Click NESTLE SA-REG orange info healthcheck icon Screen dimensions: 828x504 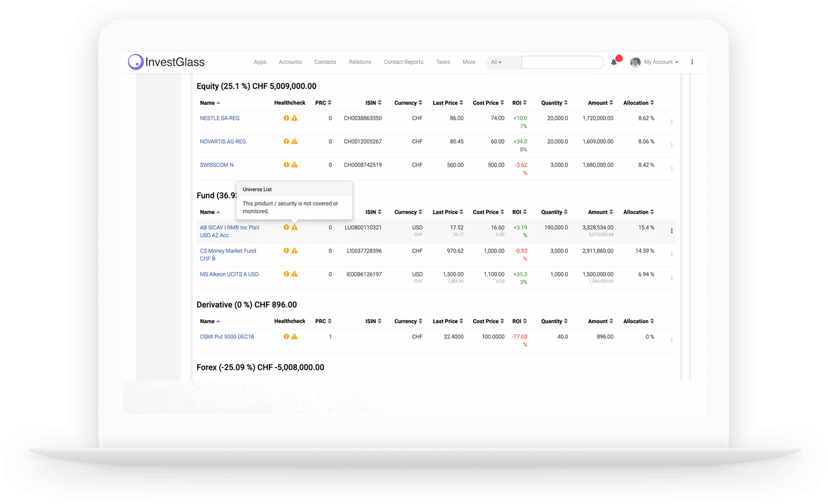[286, 118]
